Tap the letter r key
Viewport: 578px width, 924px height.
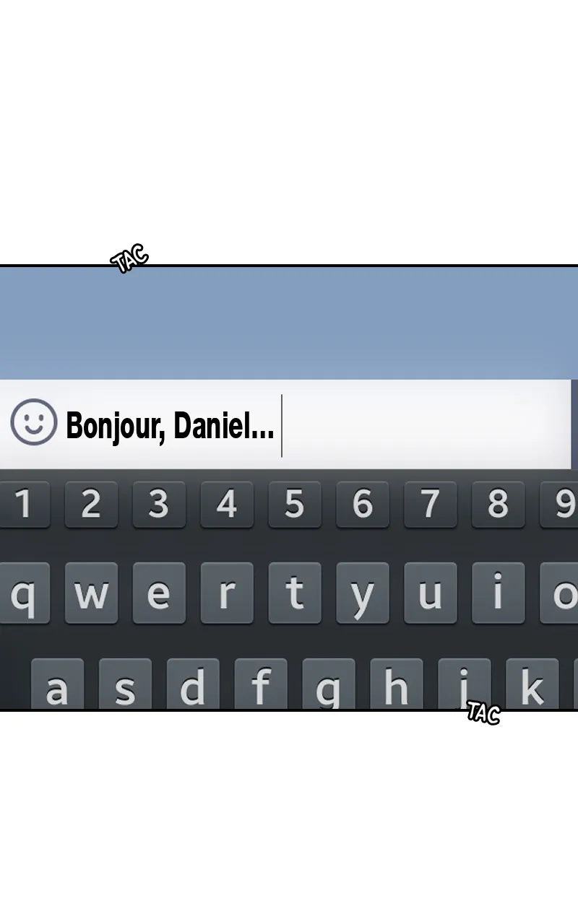(227, 593)
